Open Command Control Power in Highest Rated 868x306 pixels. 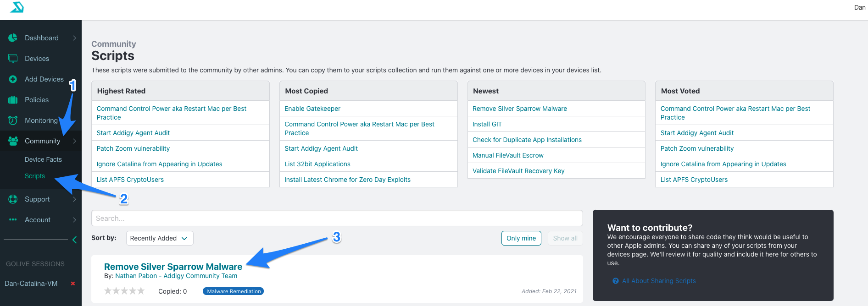pos(172,113)
